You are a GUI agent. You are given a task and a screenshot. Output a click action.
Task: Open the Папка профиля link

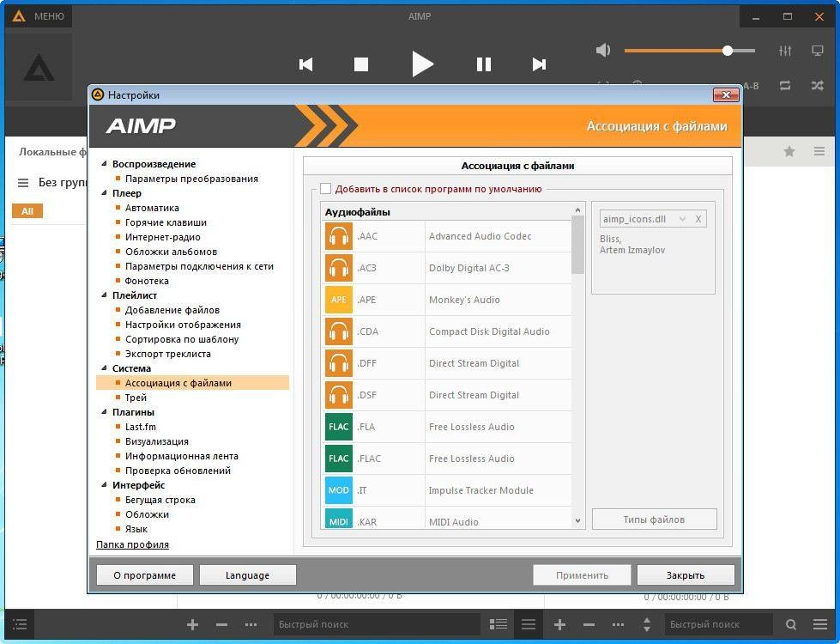132,544
